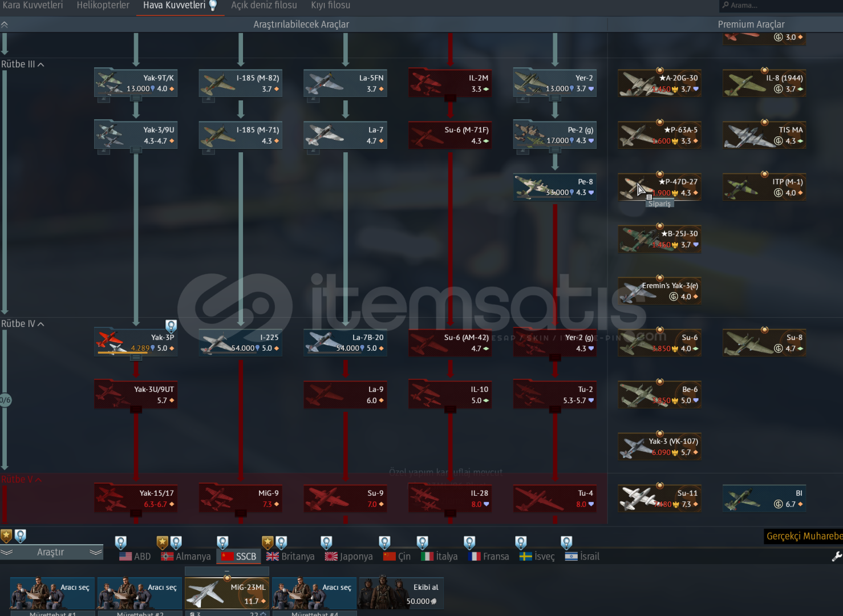Select the I-185 (M-82) aircraft card
Image resolution: width=843 pixels, height=616 pixels.
(241, 83)
